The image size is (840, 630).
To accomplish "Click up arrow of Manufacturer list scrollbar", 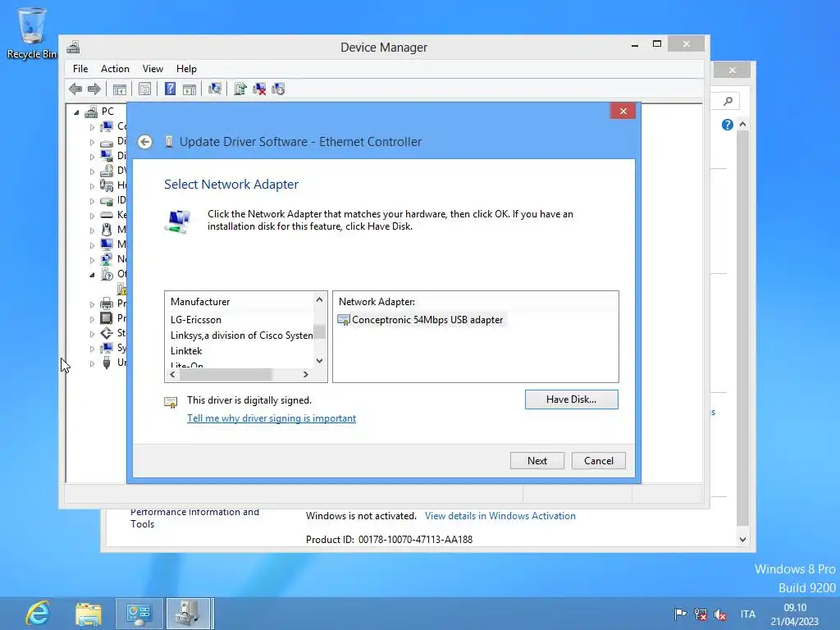I will click(319, 300).
